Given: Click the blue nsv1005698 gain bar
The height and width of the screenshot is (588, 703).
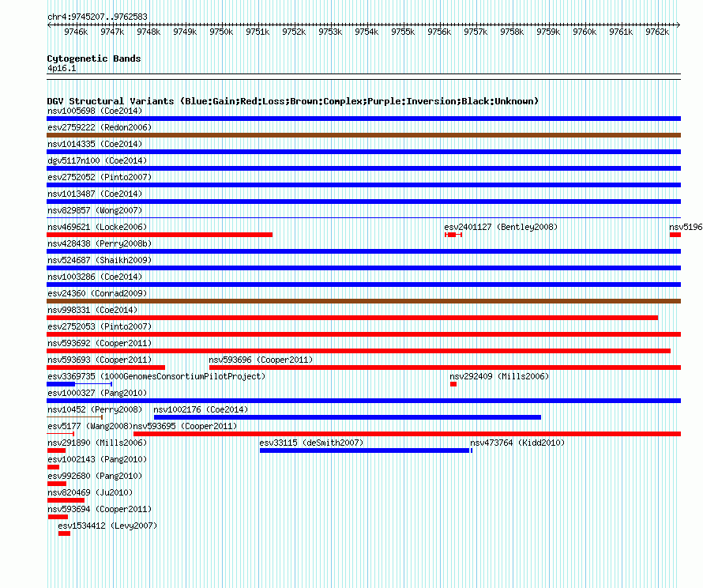Looking at the screenshot, I should (363, 119).
